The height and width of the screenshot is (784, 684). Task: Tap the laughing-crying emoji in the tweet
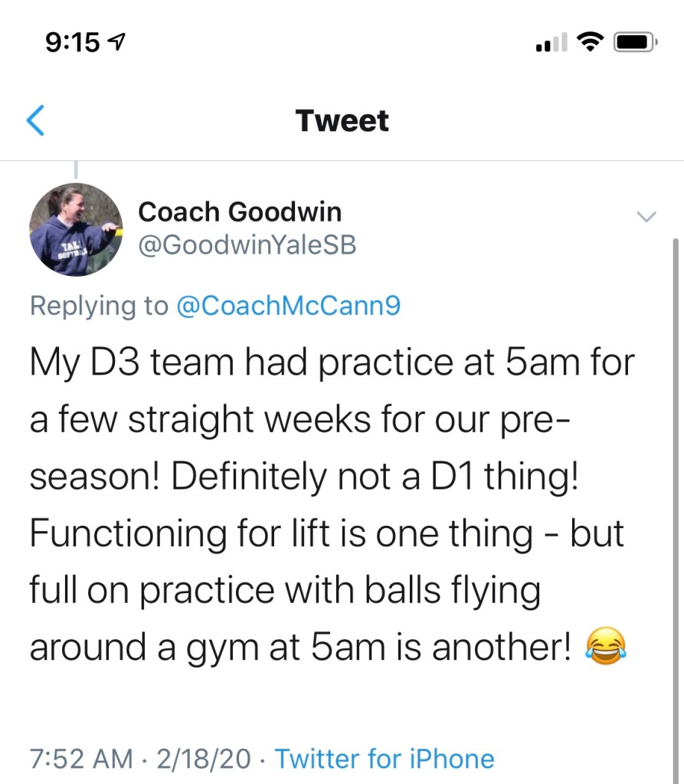click(607, 646)
